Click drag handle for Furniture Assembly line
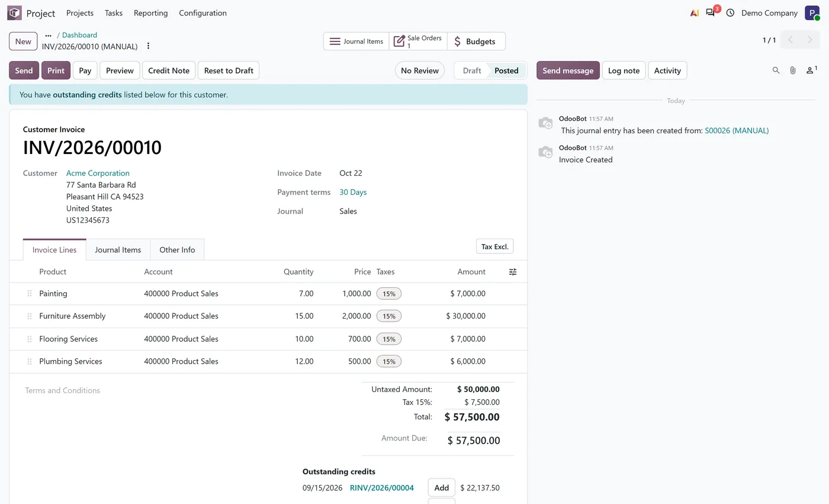 (29, 316)
